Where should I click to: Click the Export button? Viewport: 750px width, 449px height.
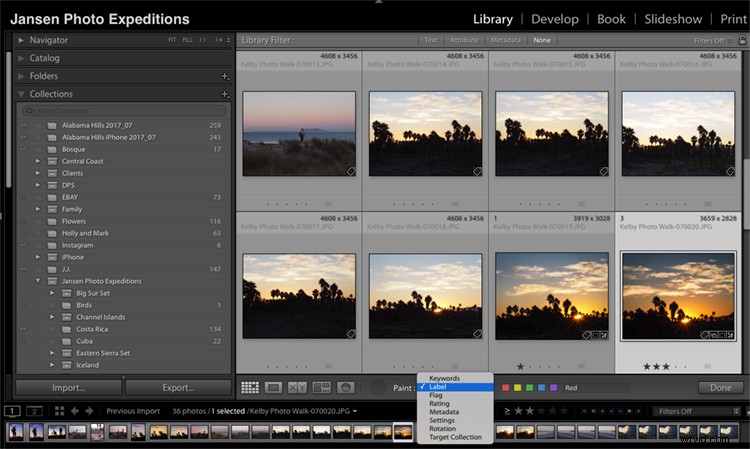(x=178, y=388)
